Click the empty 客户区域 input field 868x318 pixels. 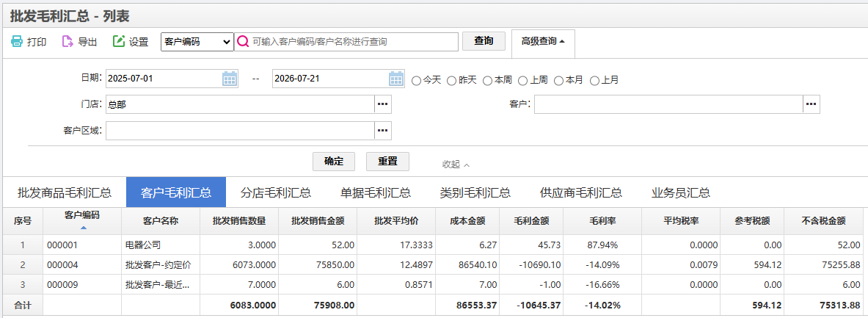point(240,130)
